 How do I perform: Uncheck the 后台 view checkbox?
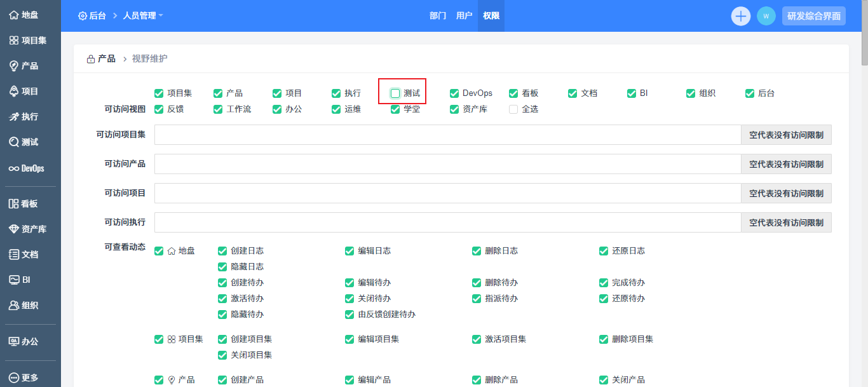(750, 93)
